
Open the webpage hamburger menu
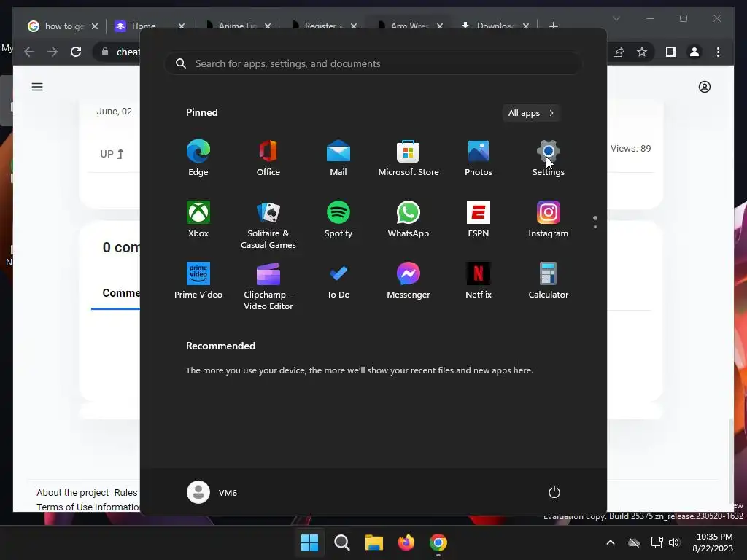(37, 87)
